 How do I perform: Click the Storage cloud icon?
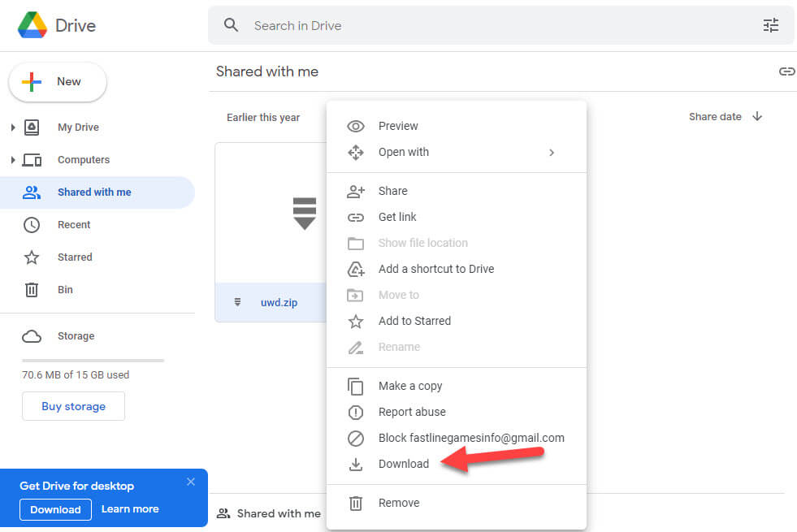click(32, 336)
